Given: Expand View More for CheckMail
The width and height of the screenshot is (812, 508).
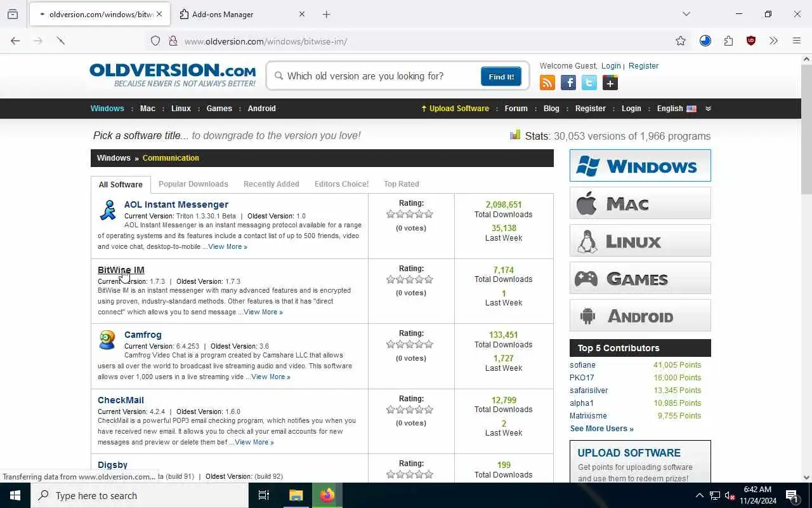Looking at the screenshot, I should (254, 442).
